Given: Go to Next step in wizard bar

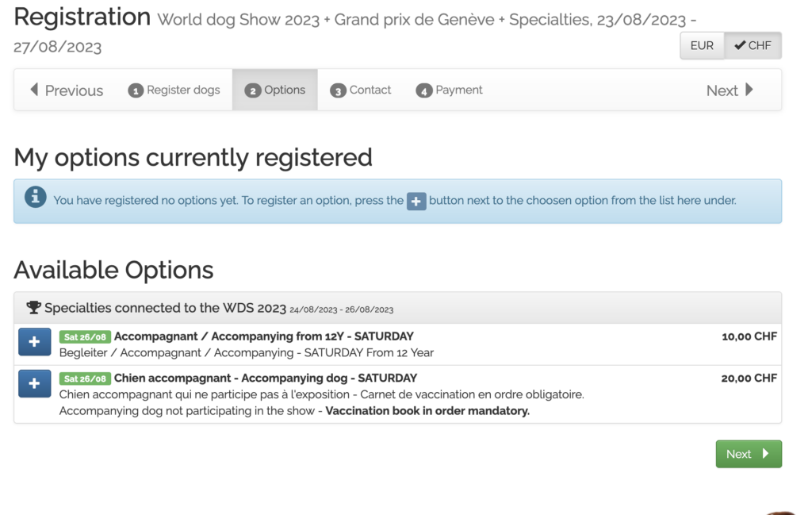Looking at the screenshot, I should click(x=730, y=90).
